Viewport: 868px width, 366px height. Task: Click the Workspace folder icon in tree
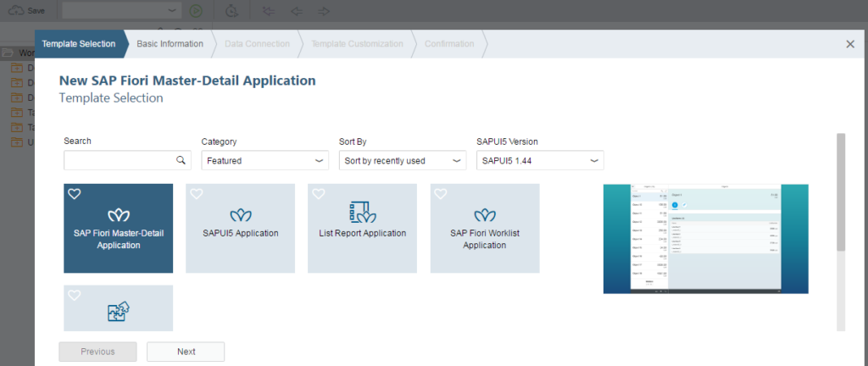[x=7, y=53]
